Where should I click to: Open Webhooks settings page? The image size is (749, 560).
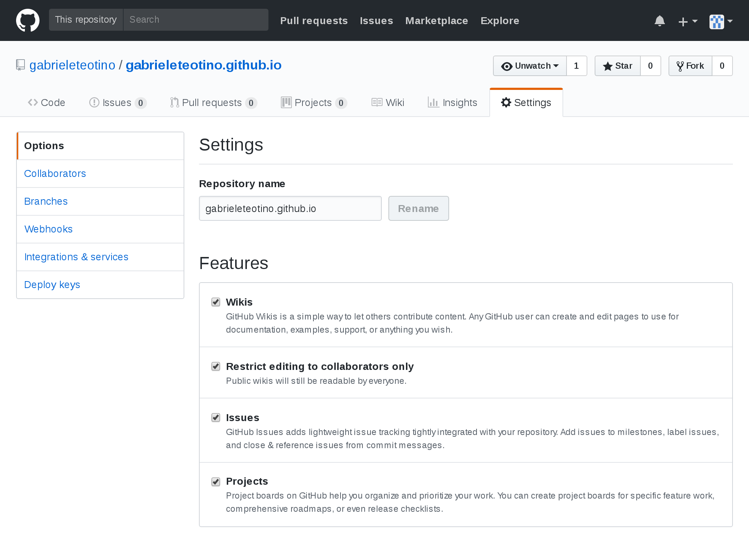(100, 229)
